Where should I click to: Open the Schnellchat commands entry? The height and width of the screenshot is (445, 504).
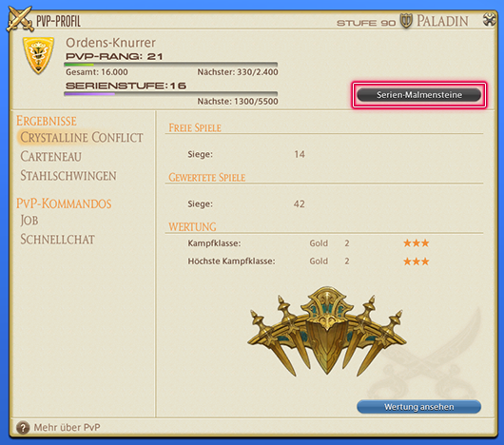click(58, 240)
